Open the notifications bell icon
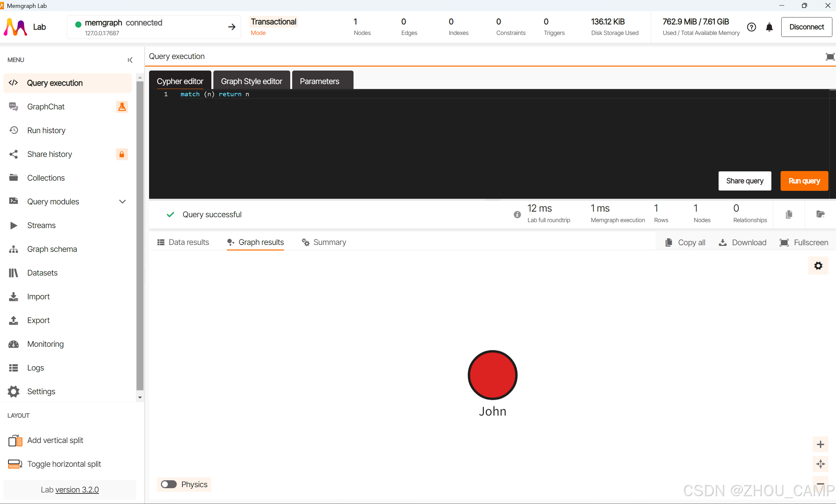The image size is (836, 504). (769, 27)
